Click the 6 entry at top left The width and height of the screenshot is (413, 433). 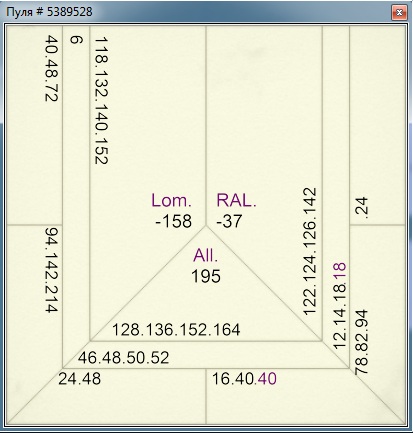(x=76, y=40)
